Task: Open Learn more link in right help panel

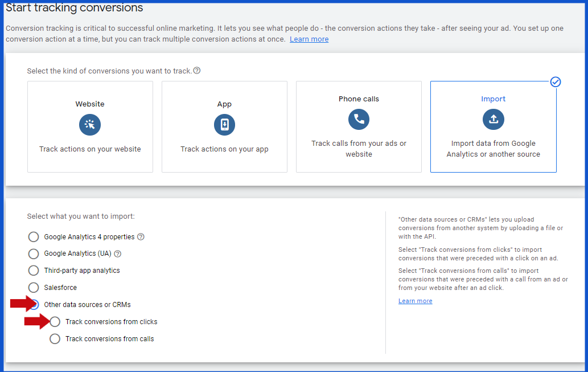Action: point(415,301)
